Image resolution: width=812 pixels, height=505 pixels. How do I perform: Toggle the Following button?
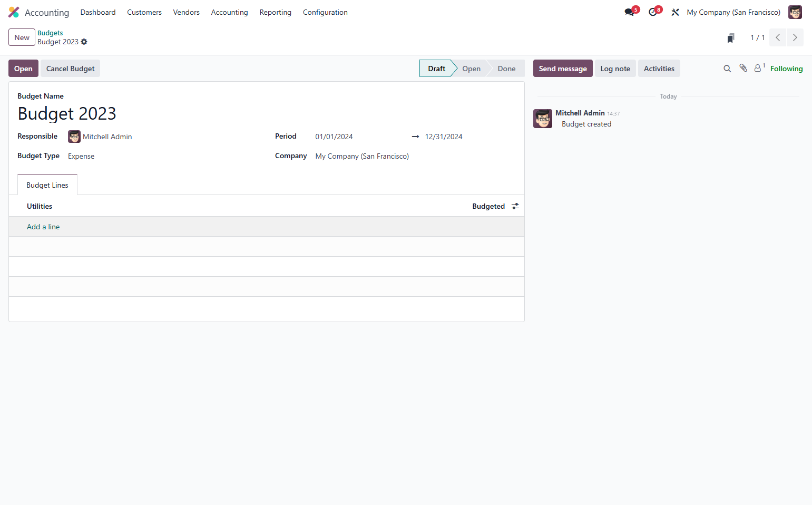(787, 69)
